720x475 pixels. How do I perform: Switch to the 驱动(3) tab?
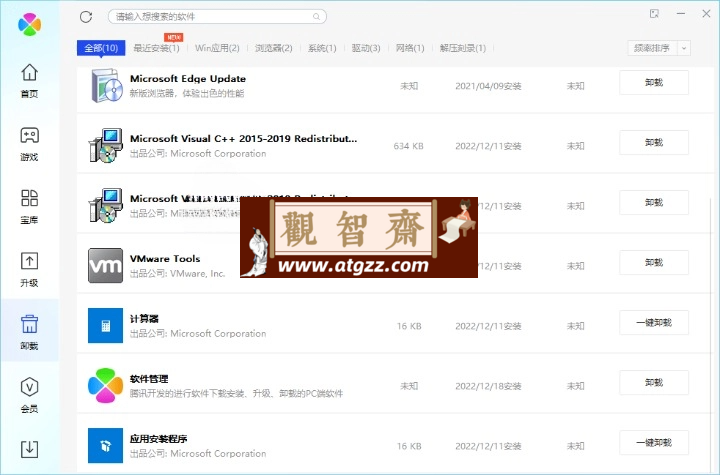[366, 48]
